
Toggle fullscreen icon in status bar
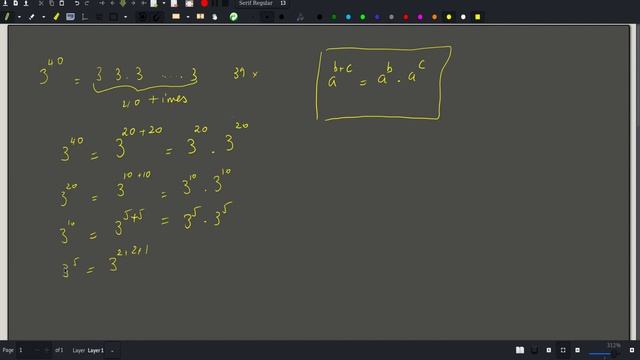563,350
